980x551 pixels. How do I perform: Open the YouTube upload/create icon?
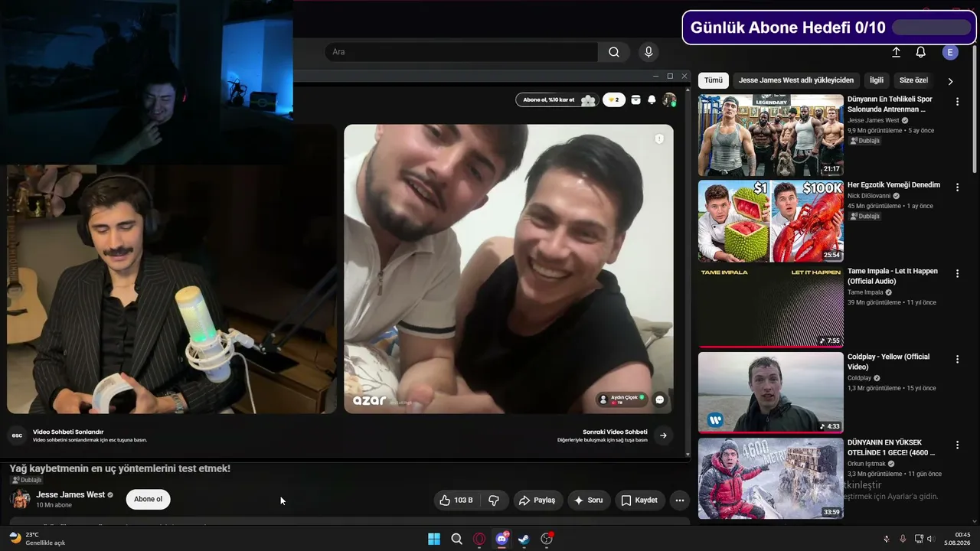(896, 52)
